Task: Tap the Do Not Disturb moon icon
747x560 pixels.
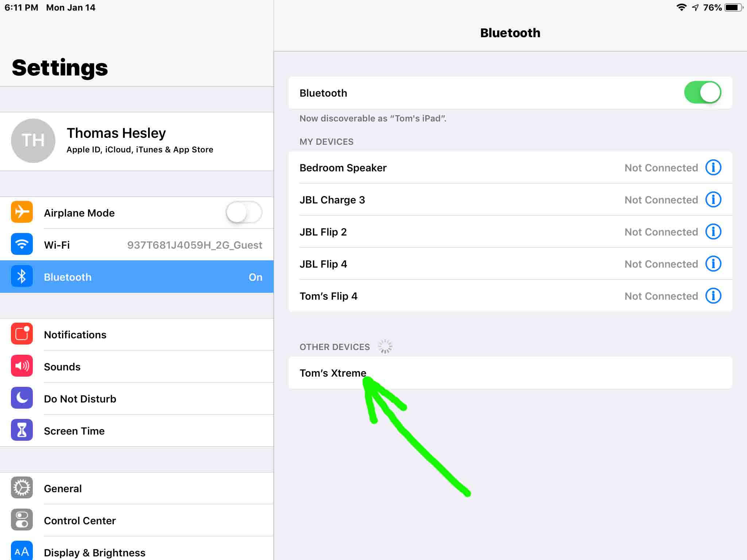Action: tap(22, 398)
